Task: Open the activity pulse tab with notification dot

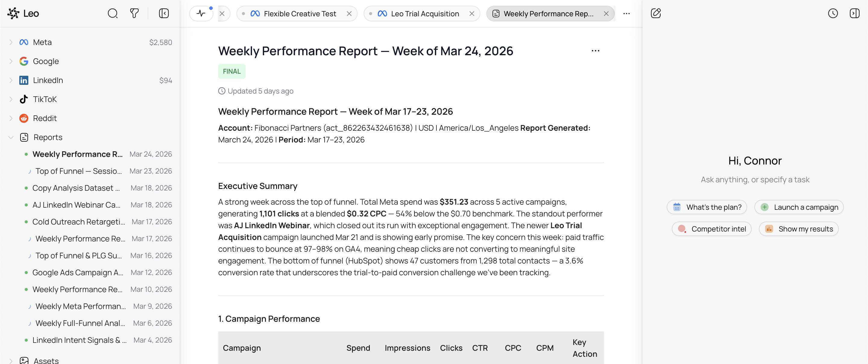Action: 201,14
